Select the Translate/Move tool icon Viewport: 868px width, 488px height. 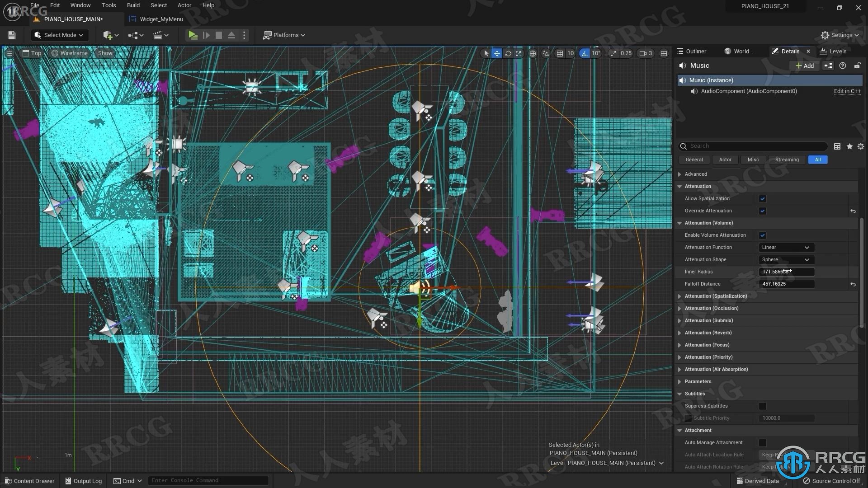[496, 53]
